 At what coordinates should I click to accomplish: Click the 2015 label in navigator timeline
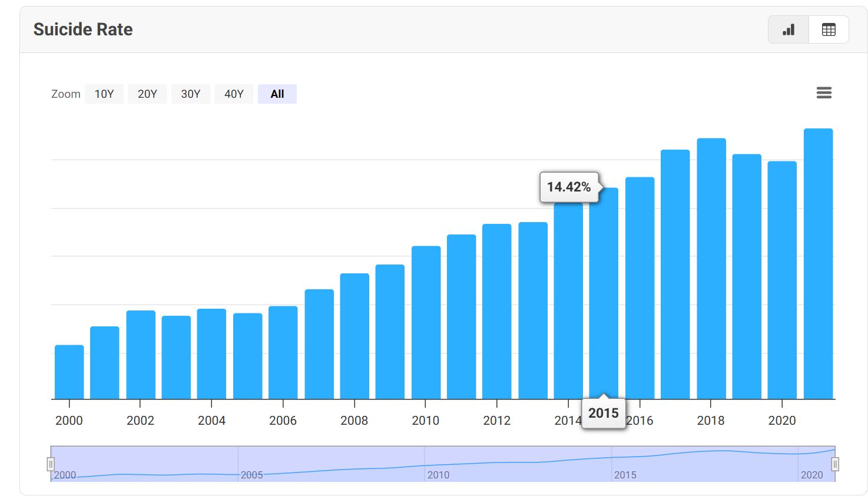625,475
